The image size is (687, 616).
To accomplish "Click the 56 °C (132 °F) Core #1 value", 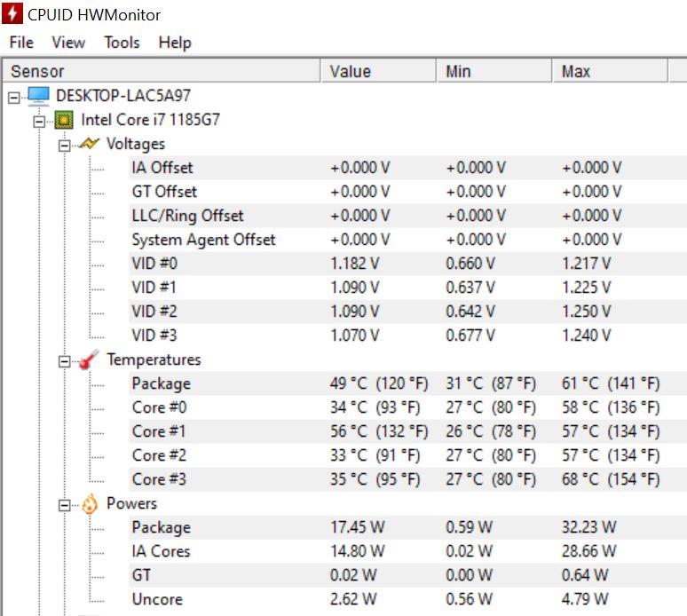I will pos(379,431).
